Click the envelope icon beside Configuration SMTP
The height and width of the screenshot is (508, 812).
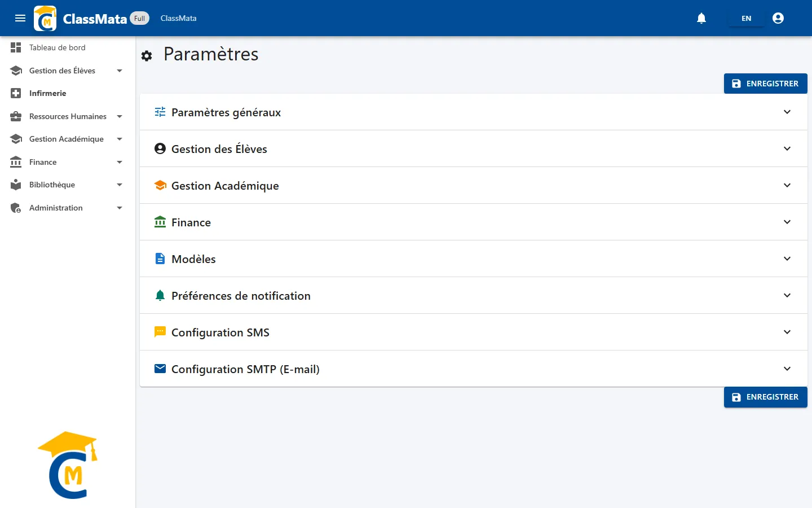[160, 369]
